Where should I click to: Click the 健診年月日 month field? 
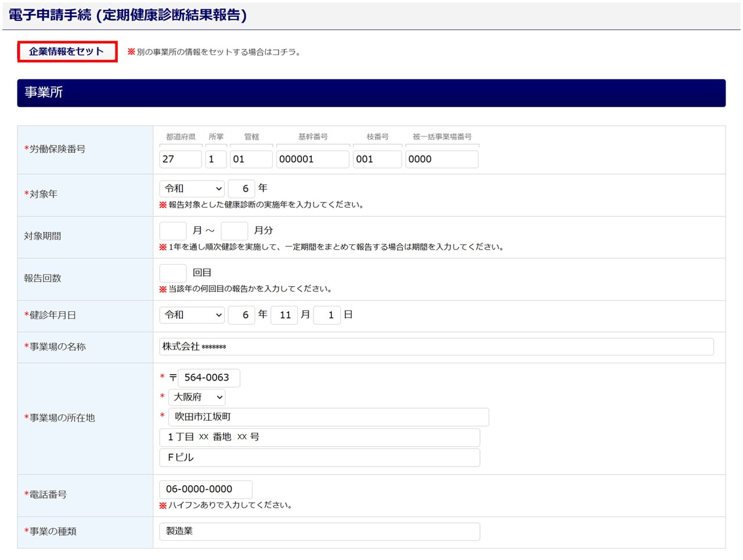(x=284, y=315)
